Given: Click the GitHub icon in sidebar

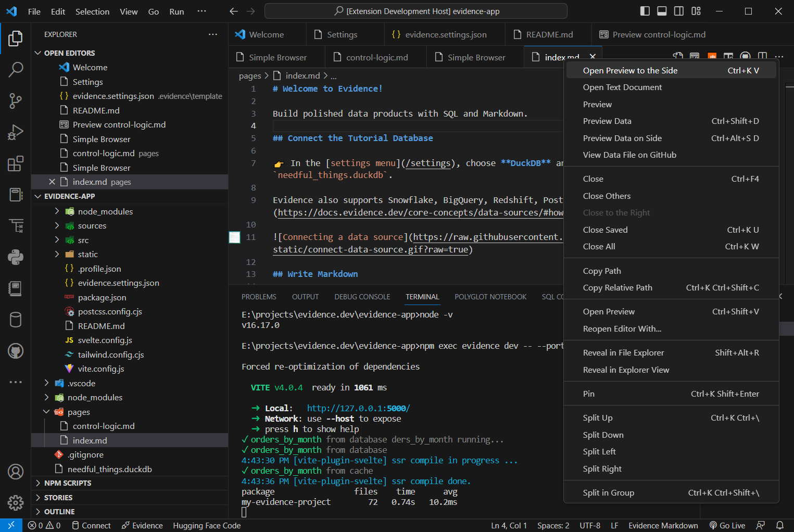Looking at the screenshot, I should click(15, 351).
